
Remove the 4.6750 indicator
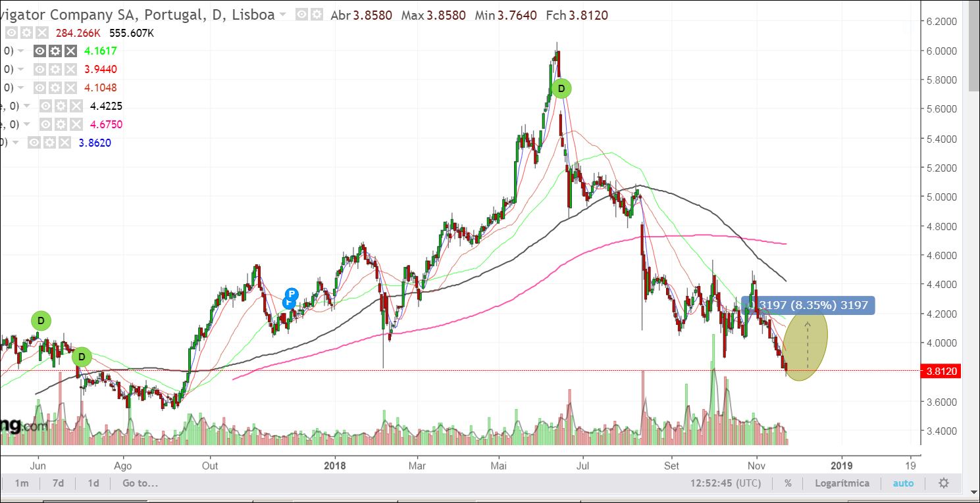click(x=76, y=124)
